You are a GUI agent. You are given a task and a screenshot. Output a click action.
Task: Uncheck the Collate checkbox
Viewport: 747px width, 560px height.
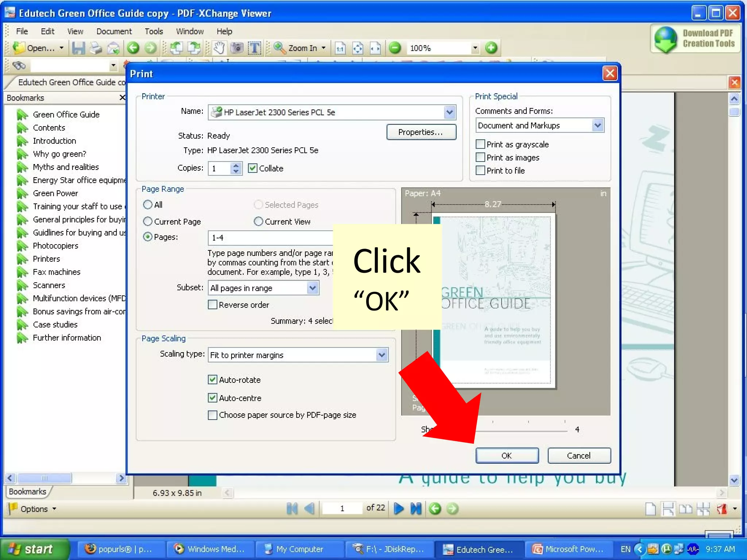coord(252,168)
